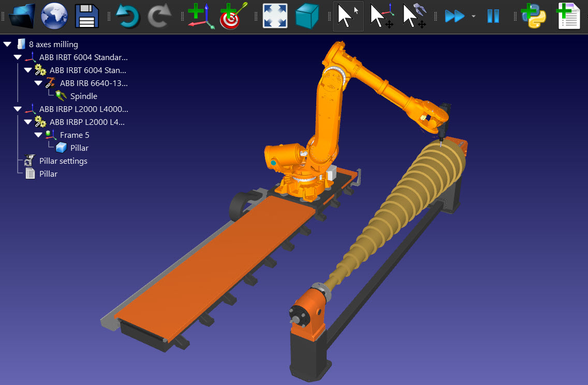
Task: Collapse the 8 axes milling station node
Action: tap(7, 45)
